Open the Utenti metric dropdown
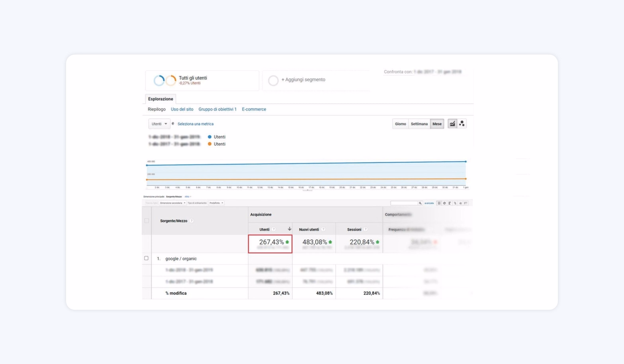This screenshot has height=364, width=624. coord(159,124)
